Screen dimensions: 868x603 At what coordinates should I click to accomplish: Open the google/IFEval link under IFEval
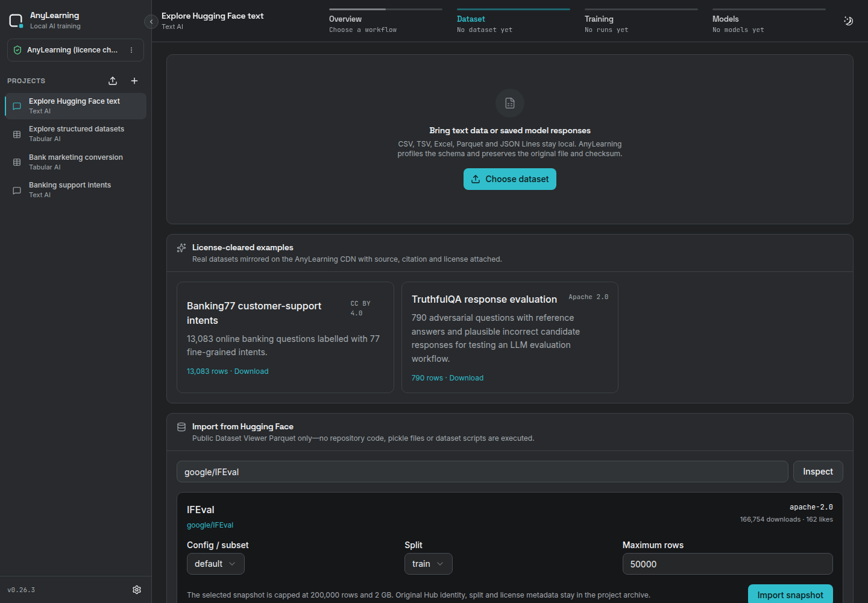coord(210,525)
